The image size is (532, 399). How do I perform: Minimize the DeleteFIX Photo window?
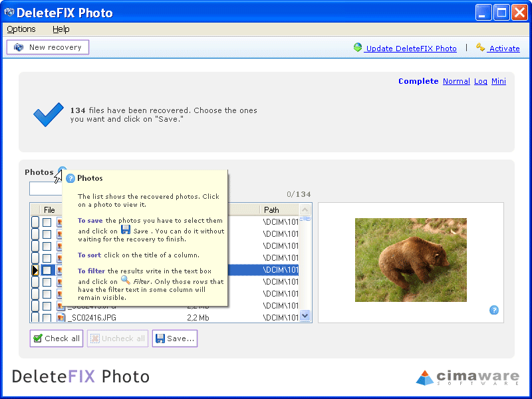[x=483, y=13]
